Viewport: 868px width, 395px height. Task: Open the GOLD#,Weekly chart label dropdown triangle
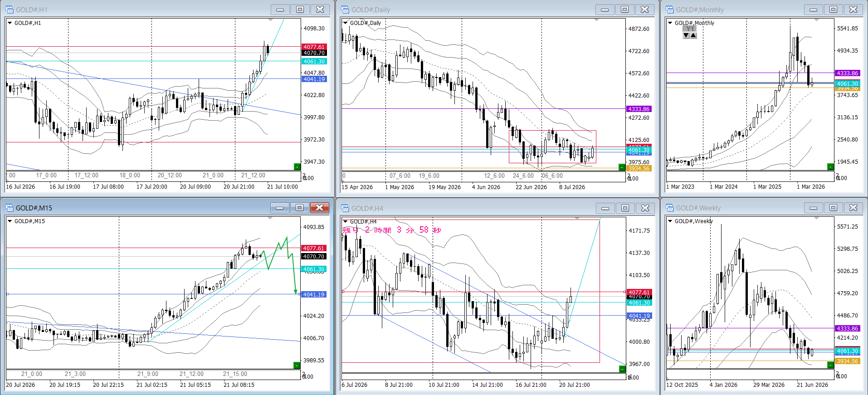coord(670,221)
